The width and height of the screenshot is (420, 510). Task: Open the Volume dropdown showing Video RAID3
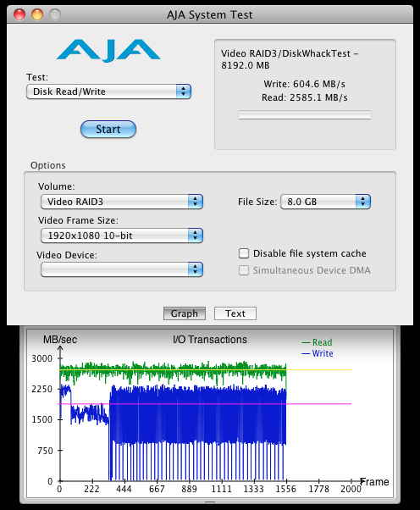pos(122,202)
